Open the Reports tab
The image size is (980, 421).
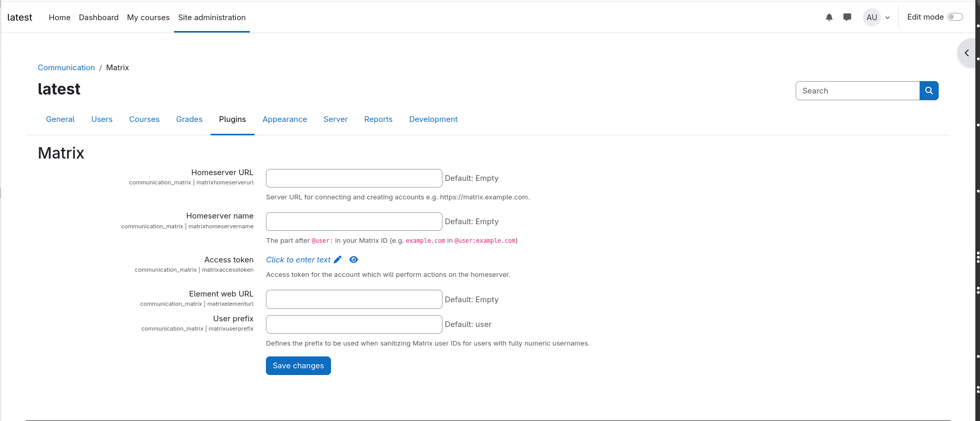click(x=378, y=119)
